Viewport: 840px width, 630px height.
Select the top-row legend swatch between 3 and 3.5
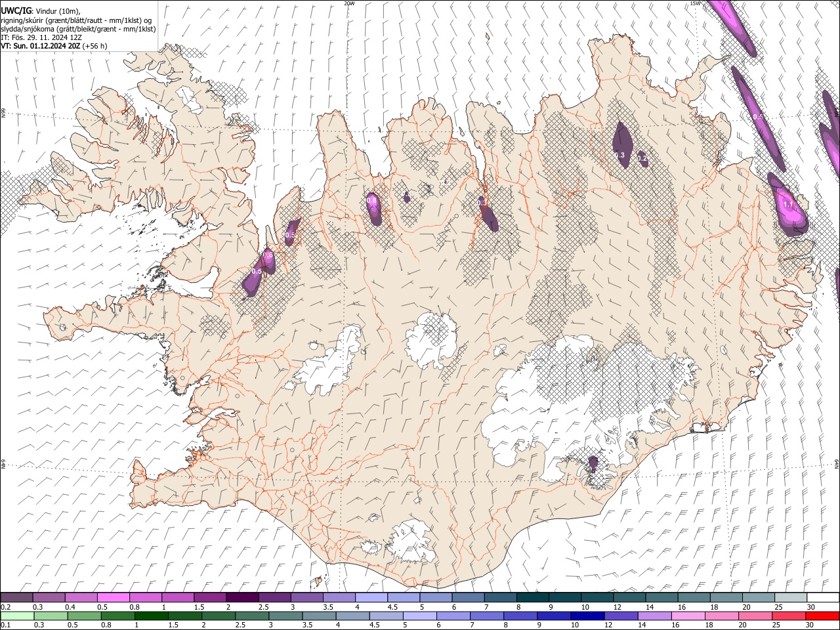(306, 598)
